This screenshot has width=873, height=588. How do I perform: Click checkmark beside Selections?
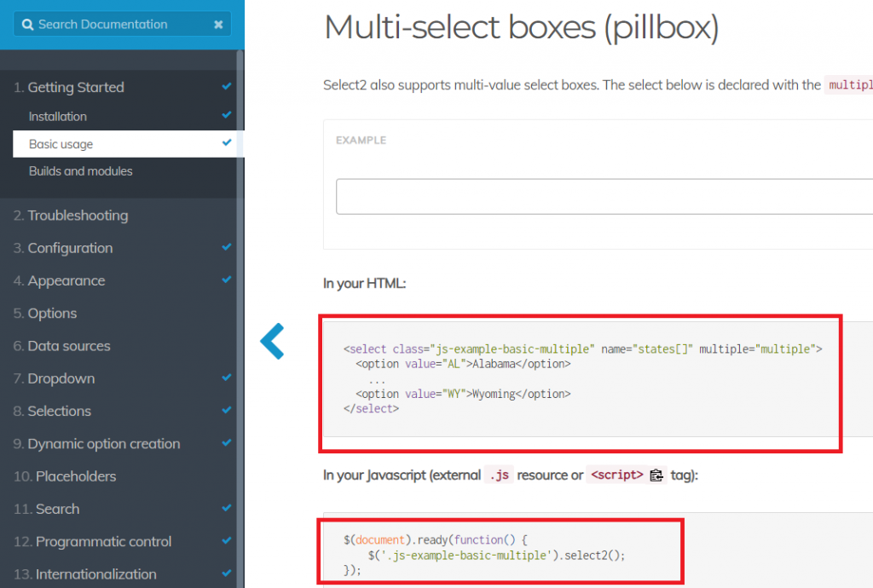click(x=227, y=410)
